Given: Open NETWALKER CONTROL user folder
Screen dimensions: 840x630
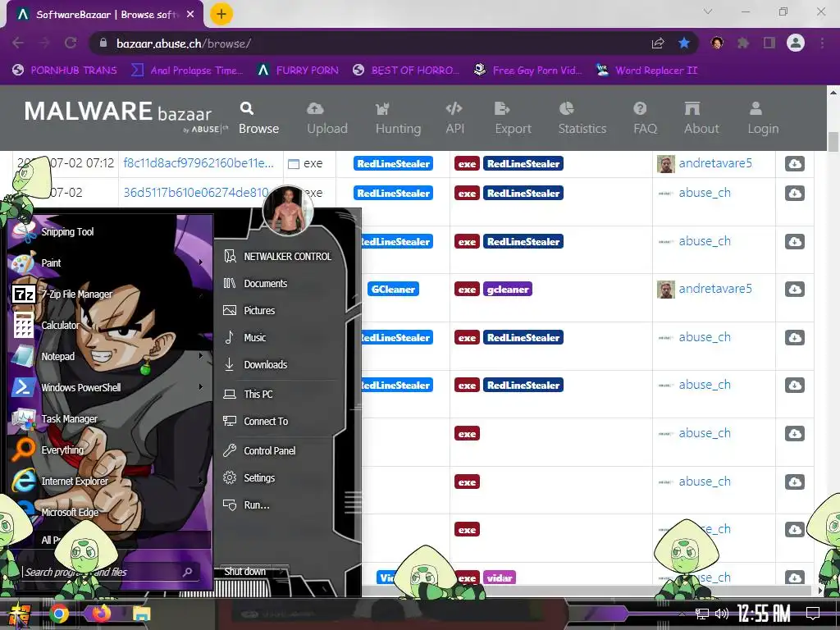Looking at the screenshot, I should click(x=277, y=256).
